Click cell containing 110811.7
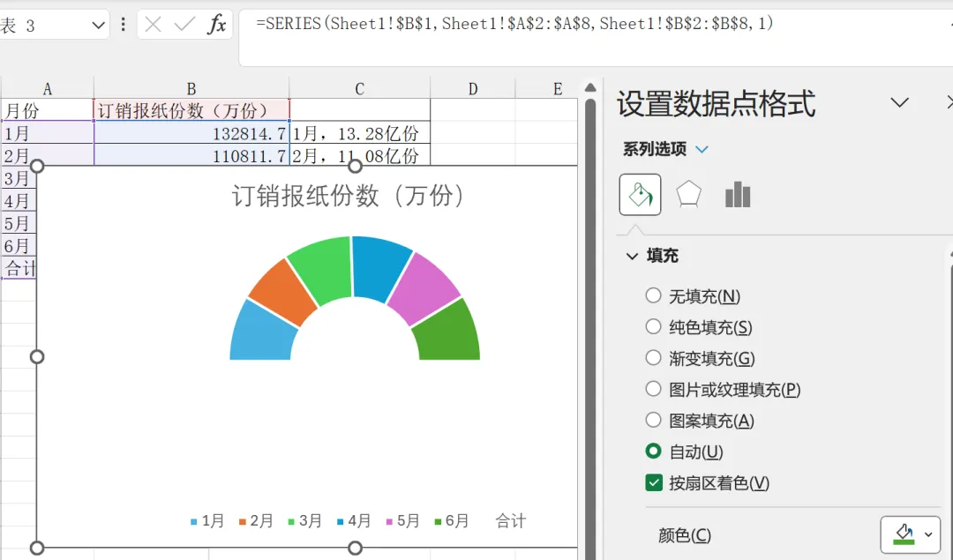The width and height of the screenshot is (953, 560). [x=191, y=155]
